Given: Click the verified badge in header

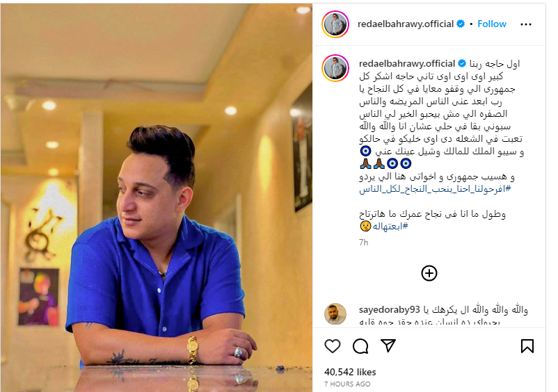Looking at the screenshot, I should click(x=461, y=24).
